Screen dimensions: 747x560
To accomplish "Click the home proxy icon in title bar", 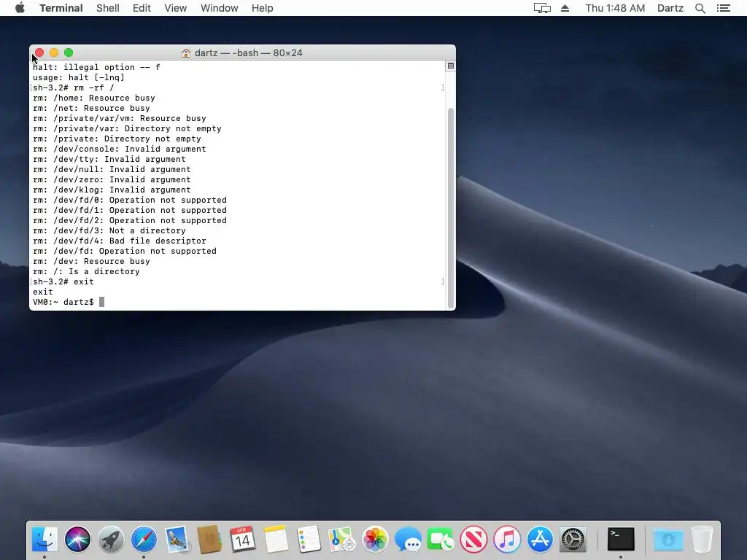I will (x=186, y=52).
